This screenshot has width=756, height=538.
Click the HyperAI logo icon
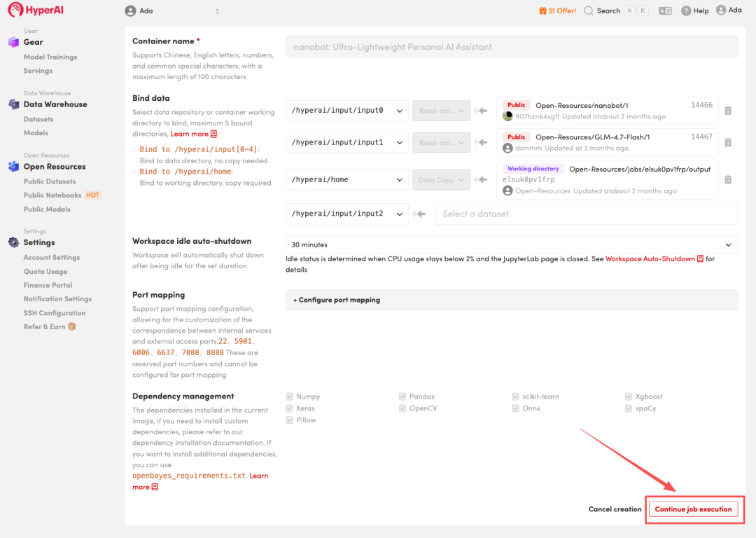point(15,11)
